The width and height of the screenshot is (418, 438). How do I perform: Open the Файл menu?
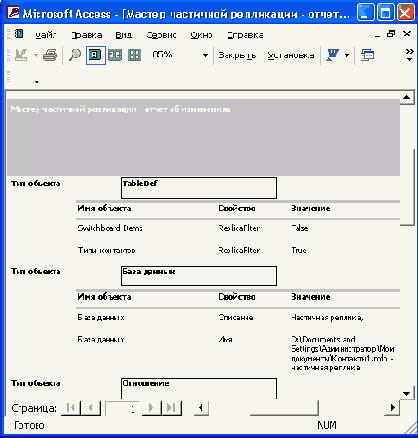point(45,35)
